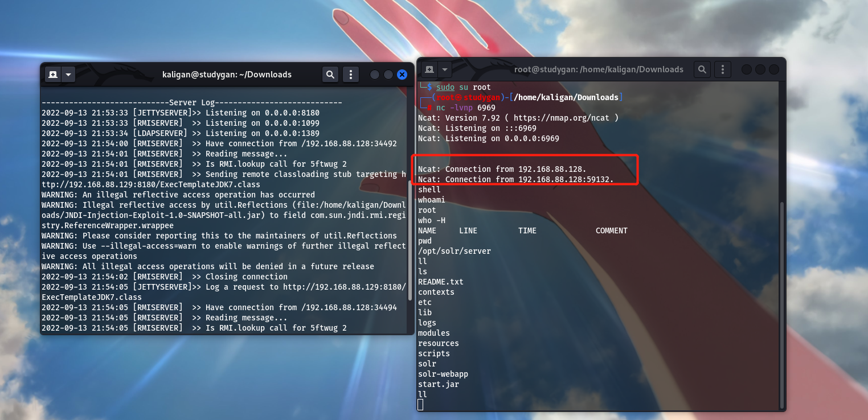This screenshot has width=868, height=420.
Task: Click 'contexts' in ls output
Action: coord(436,292)
